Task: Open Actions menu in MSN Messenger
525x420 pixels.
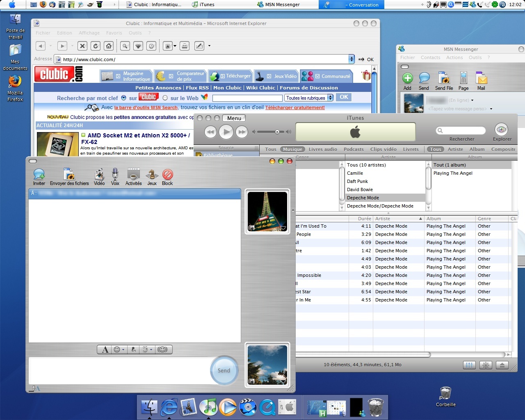Action: [x=454, y=57]
